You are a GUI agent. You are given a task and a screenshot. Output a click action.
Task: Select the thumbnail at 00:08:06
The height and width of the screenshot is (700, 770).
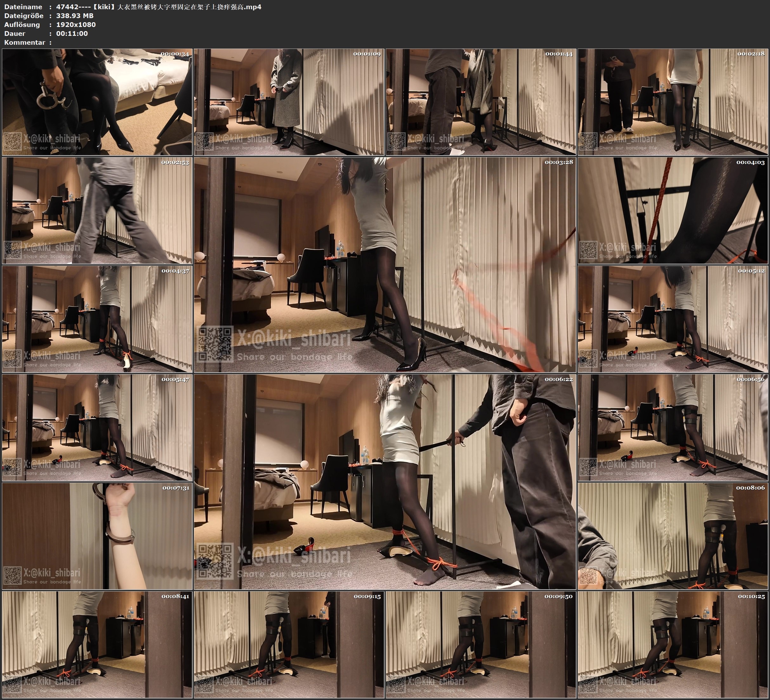pyautogui.click(x=673, y=536)
